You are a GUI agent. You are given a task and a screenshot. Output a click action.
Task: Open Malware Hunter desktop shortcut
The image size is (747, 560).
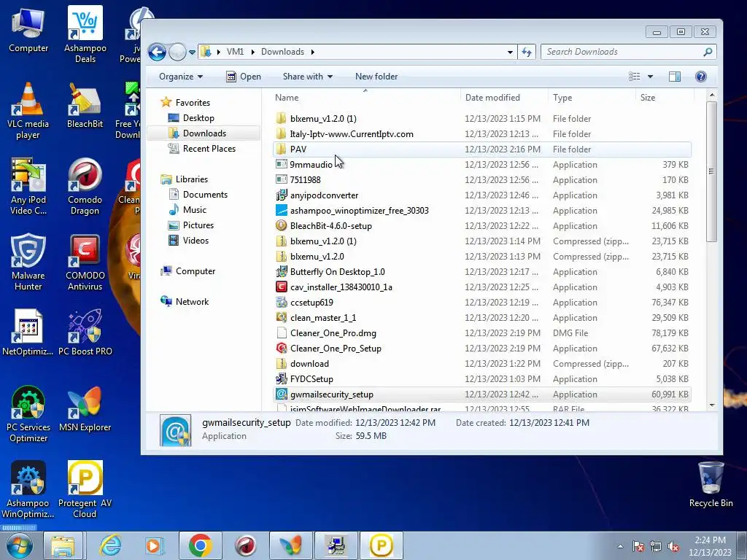pos(28,262)
